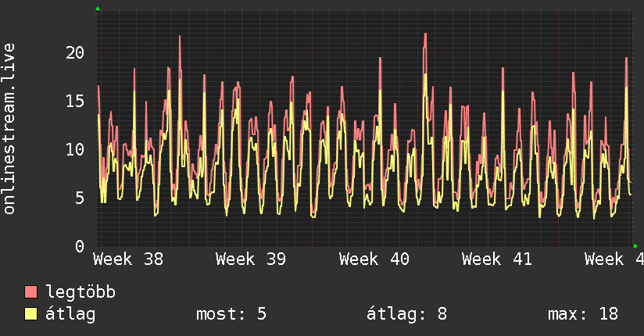The width and height of the screenshot is (644, 336).
Task: Click the 'átlag: 8' statistic value
Action: click(406, 314)
